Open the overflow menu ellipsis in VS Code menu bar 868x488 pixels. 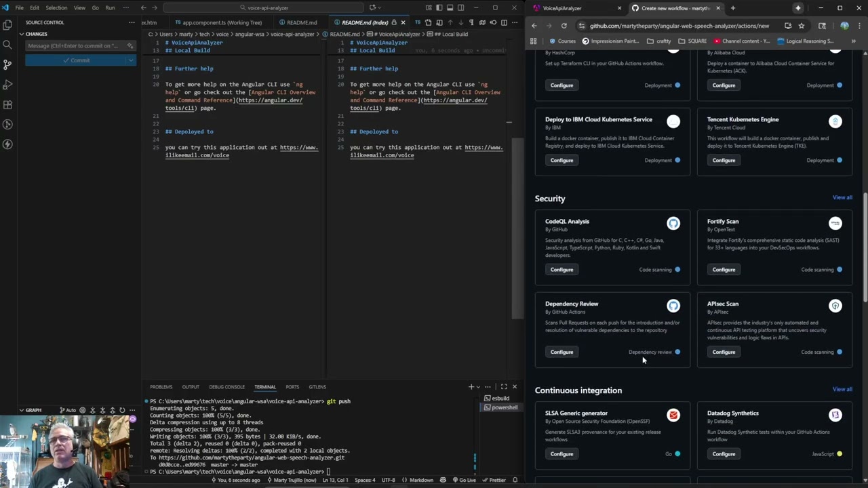(x=125, y=7)
